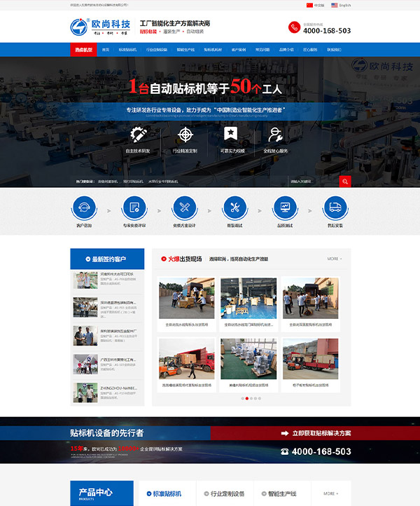The height and width of the screenshot is (506, 420).
Task: Click the last carousel pagination dot
Action: coord(260,399)
